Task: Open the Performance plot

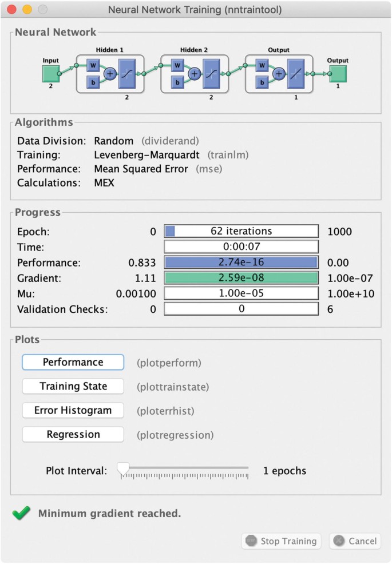Action: coord(73,362)
